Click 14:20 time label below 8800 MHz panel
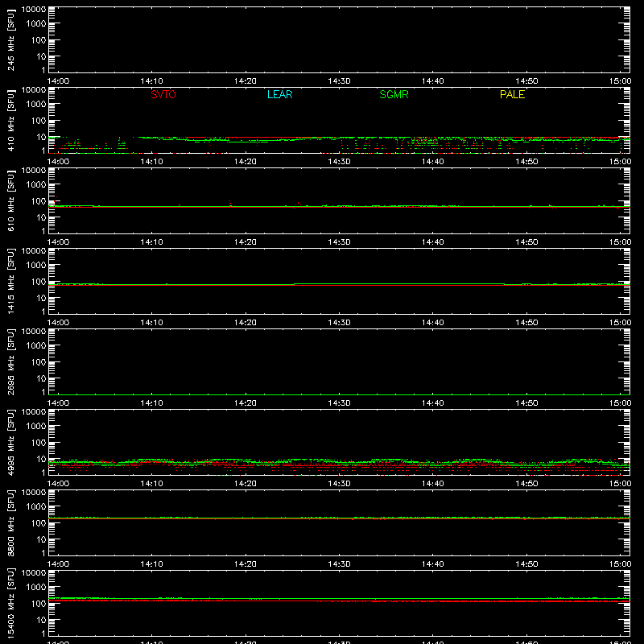The width and height of the screenshot is (644, 644). click(246, 564)
